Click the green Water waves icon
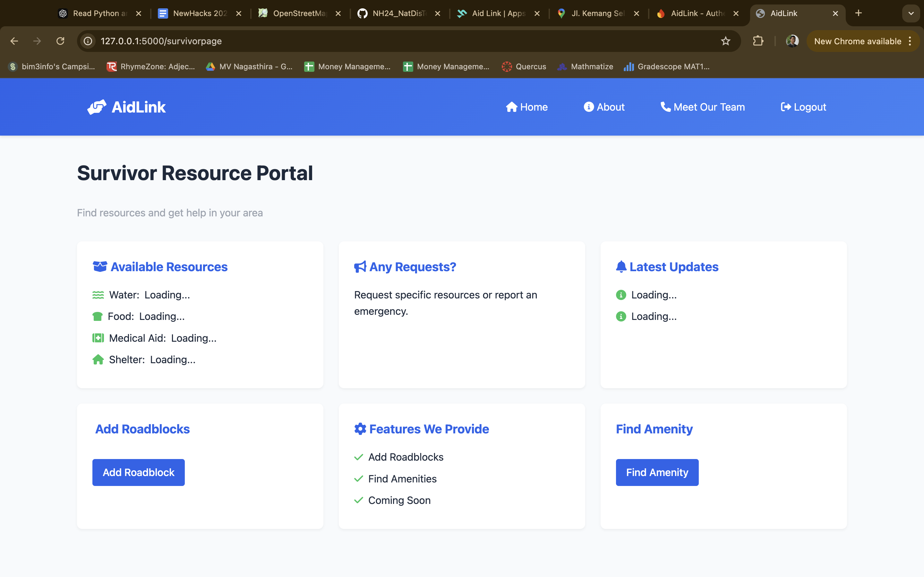This screenshot has height=577, width=924. tap(98, 295)
